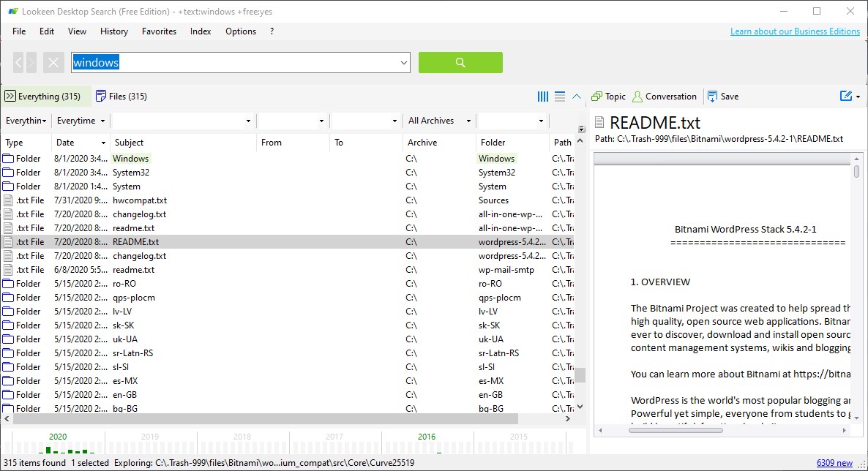The height and width of the screenshot is (471, 868).
Task: Go back with the left arrow button
Action: click(x=18, y=63)
